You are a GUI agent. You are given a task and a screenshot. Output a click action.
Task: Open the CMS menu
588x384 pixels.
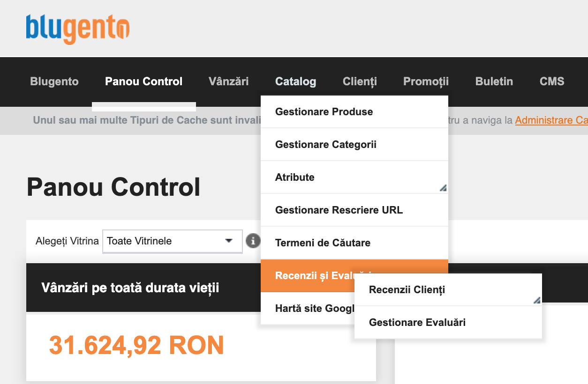tap(552, 81)
